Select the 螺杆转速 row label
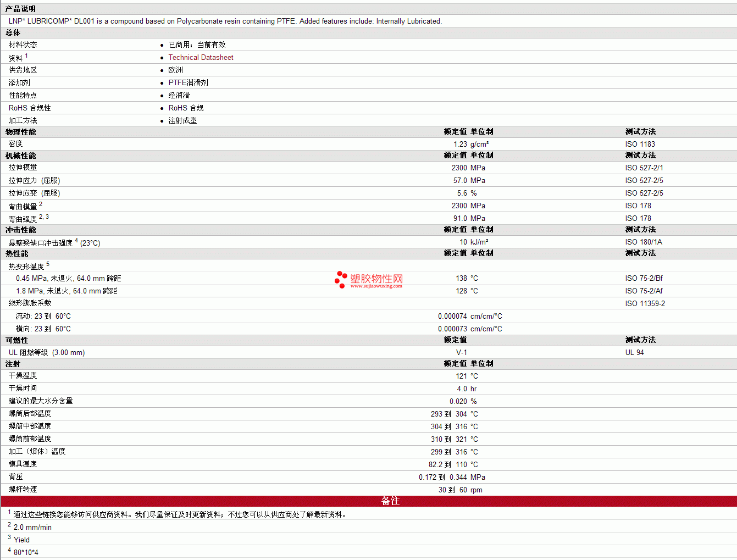This screenshot has height=560, width=737. pos(23,489)
